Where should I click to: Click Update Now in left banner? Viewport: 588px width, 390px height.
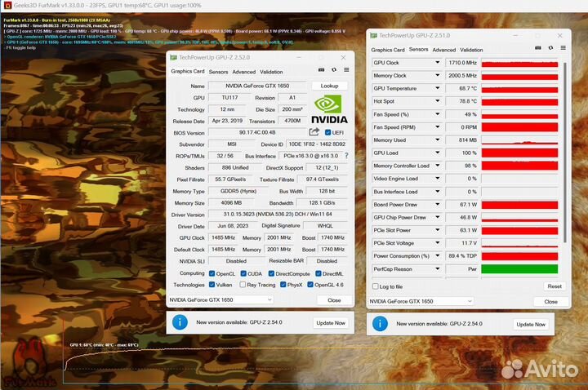[331, 323]
